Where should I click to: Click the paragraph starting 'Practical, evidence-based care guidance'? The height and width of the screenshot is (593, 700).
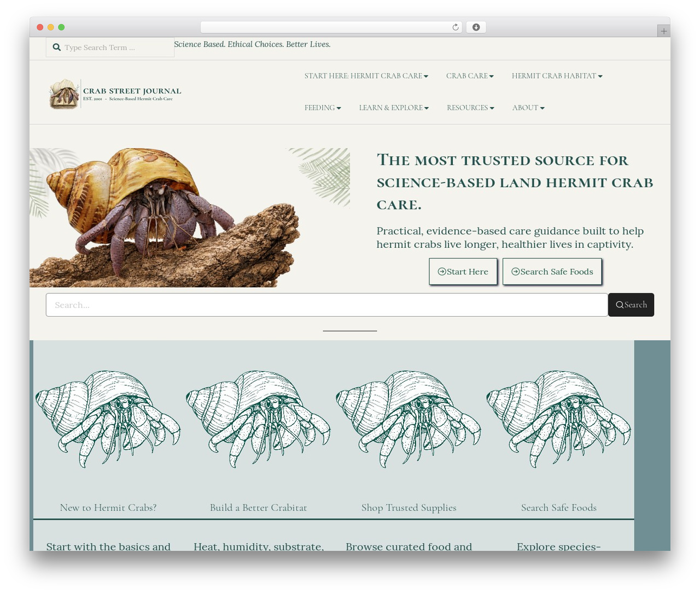(x=510, y=237)
